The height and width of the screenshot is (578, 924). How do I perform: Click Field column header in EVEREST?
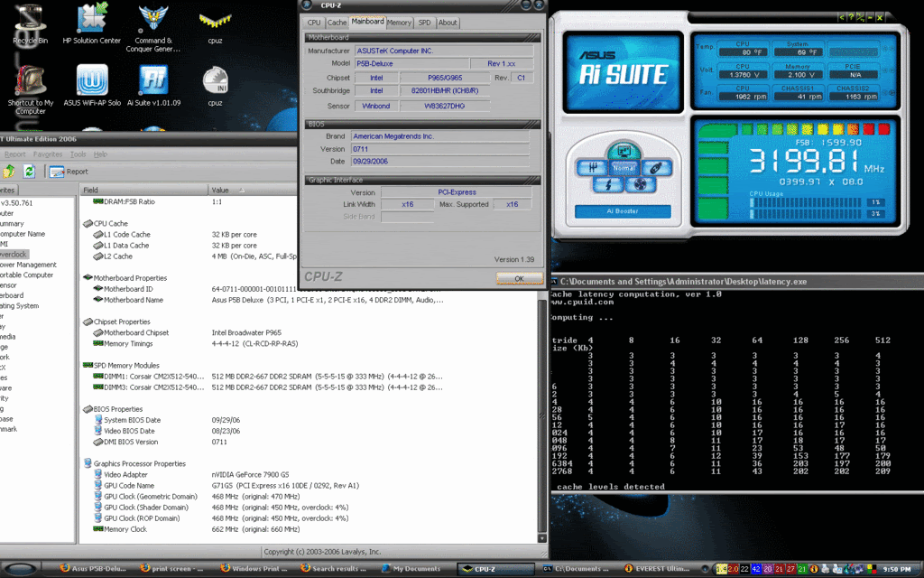tap(144, 190)
